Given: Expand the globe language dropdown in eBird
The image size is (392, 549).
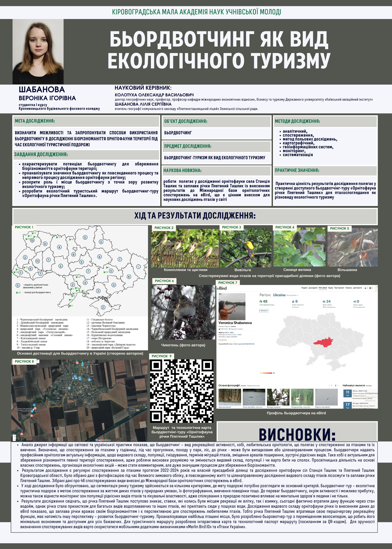Looking at the screenshot, I should [x=371, y=288].
